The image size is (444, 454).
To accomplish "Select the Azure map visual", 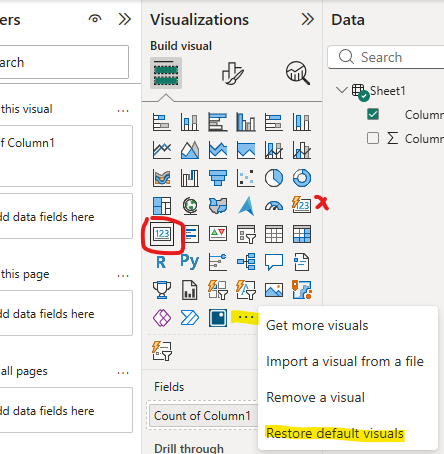I will tap(246, 206).
